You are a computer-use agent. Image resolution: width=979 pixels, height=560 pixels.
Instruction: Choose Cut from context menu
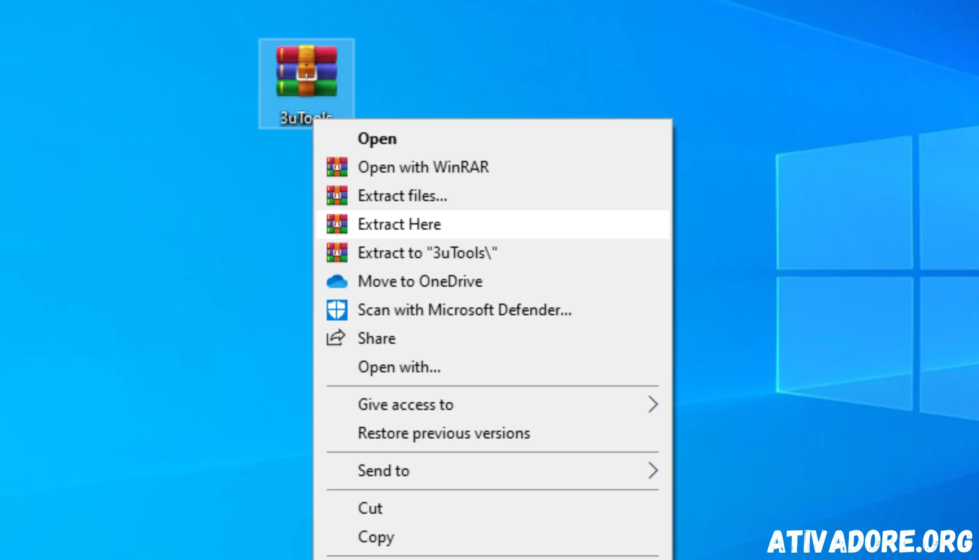coord(493,508)
